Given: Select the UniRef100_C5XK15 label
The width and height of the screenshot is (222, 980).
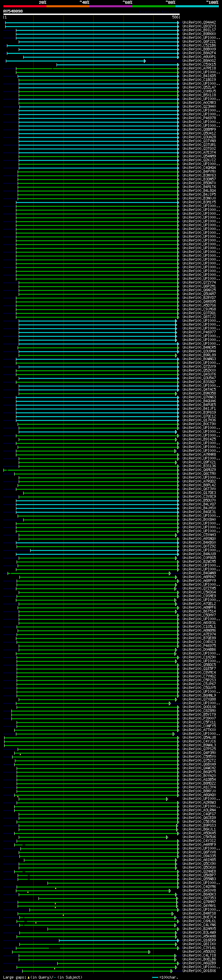Looking at the screenshot, I should [x=199, y=65].
